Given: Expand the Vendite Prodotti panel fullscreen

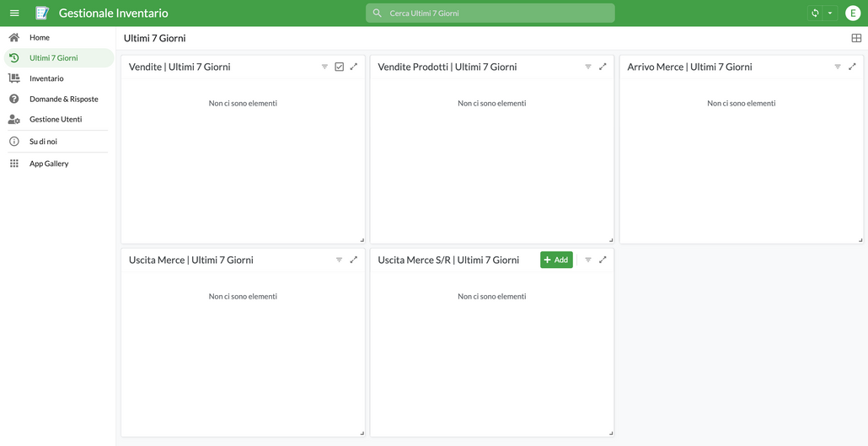Looking at the screenshot, I should tap(603, 67).
